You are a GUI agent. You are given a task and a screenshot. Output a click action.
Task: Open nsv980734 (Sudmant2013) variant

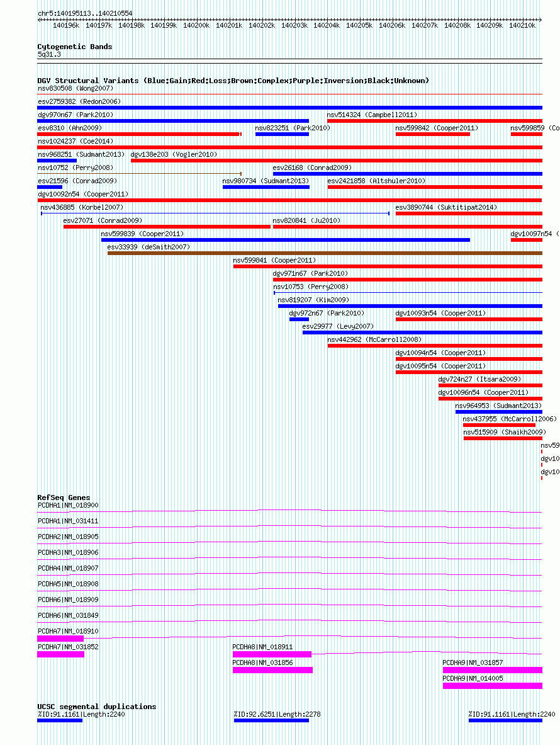pos(266,187)
